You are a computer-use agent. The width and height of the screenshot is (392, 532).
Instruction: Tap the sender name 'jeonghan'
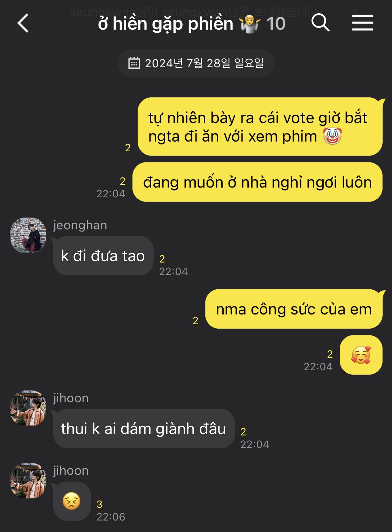pyautogui.click(x=80, y=225)
